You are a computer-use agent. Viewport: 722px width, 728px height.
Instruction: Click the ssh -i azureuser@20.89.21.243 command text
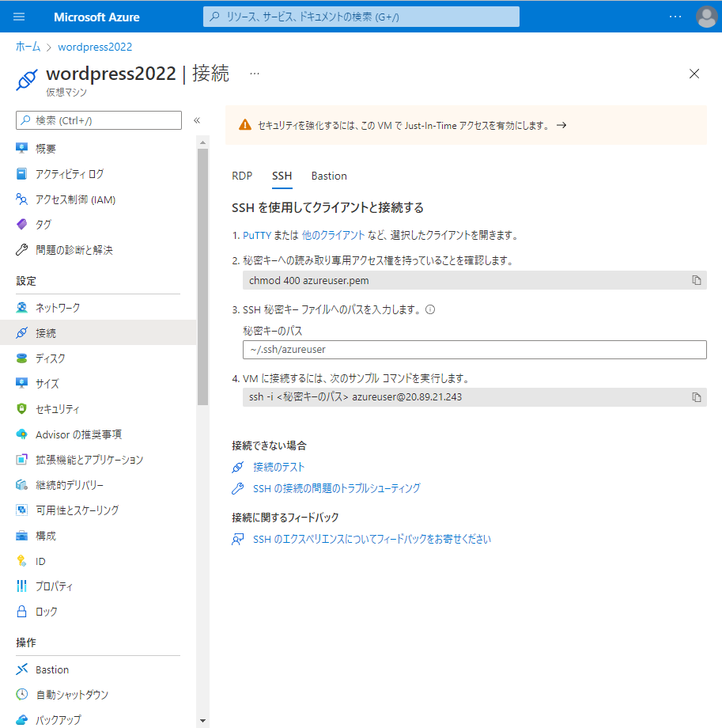(x=355, y=397)
